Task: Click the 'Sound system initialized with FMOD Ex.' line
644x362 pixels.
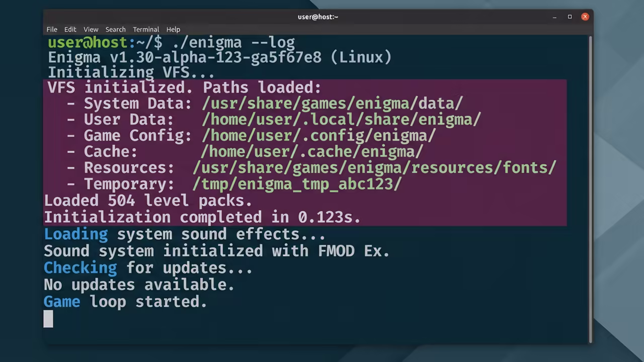Action: click(216, 251)
